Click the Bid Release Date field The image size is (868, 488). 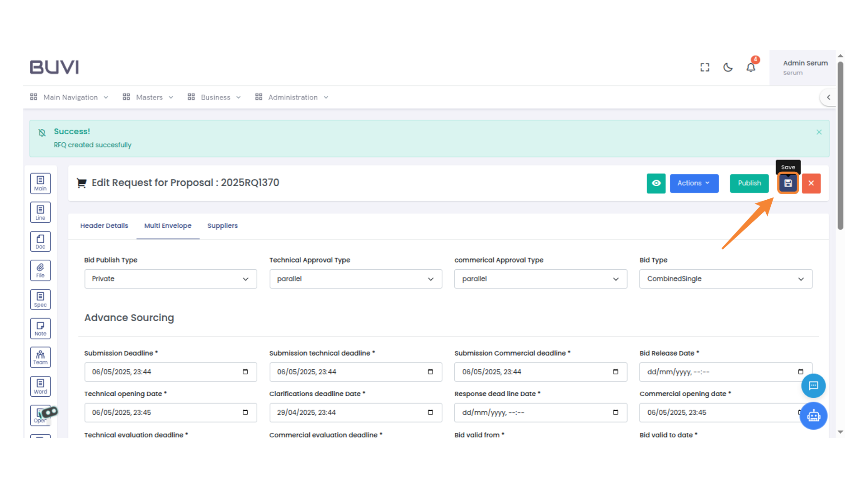click(719, 372)
